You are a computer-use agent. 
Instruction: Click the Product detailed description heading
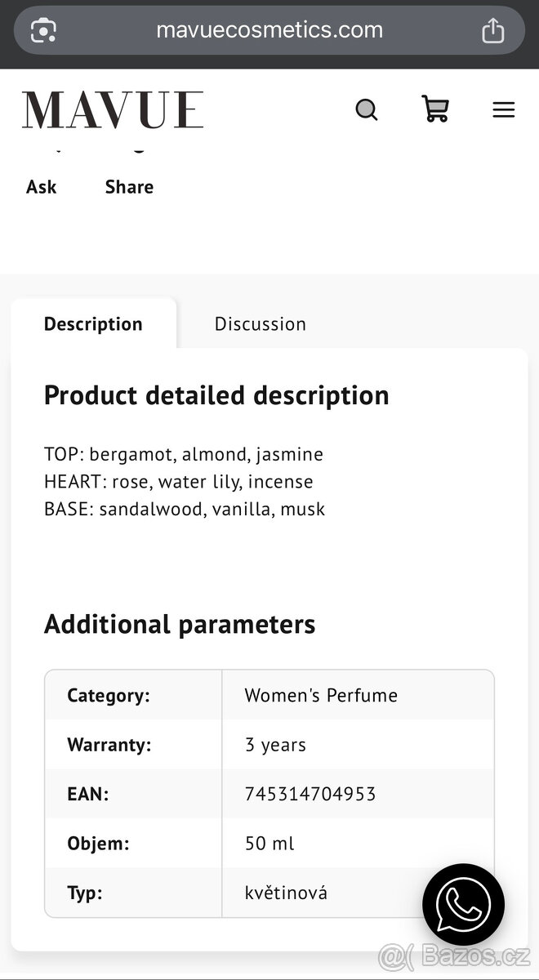[216, 395]
